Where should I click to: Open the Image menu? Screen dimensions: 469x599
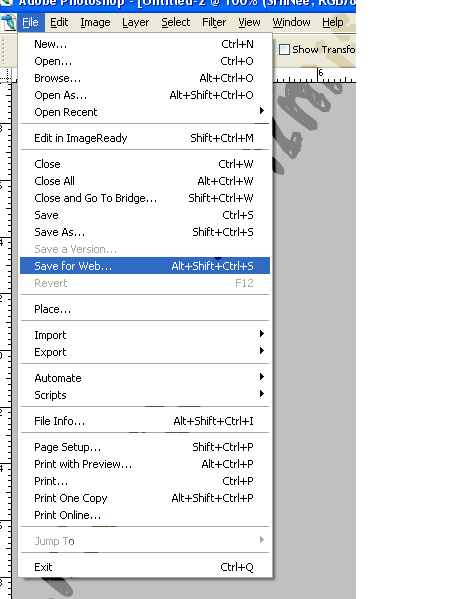tap(95, 23)
